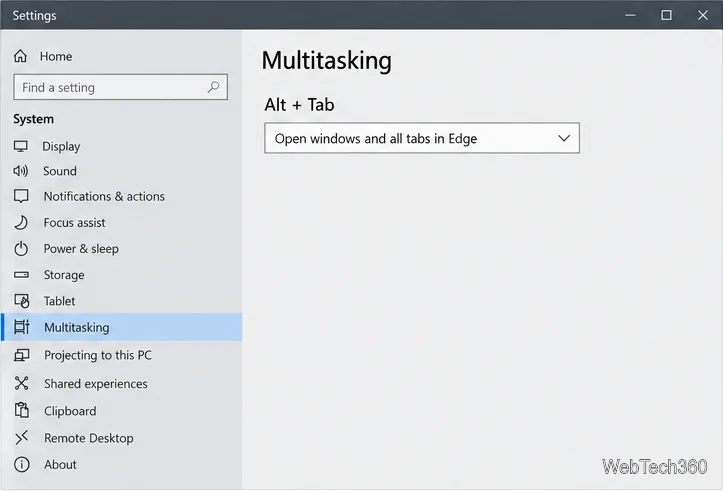Maximize the Settings window
This screenshot has width=723, height=491.
coord(666,15)
